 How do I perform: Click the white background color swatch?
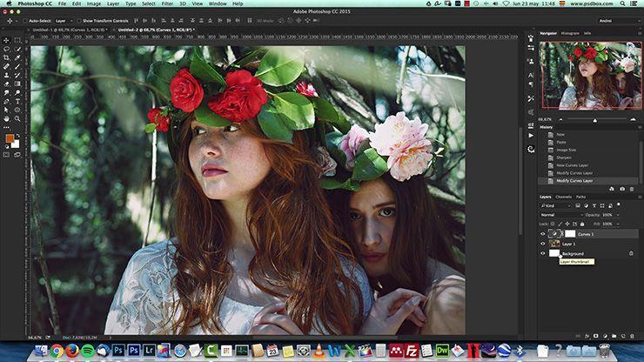pyautogui.click(x=16, y=145)
